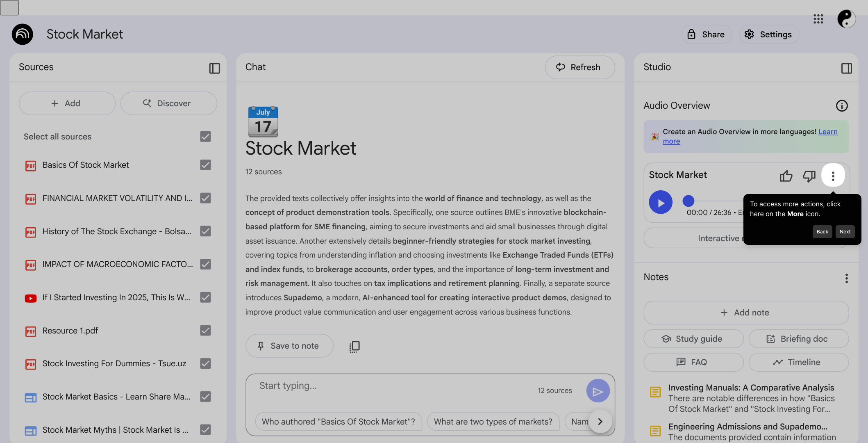Uncheck the Resource 1.pdf source checkbox
Screen dimensions: 868x443
tap(205, 331)
